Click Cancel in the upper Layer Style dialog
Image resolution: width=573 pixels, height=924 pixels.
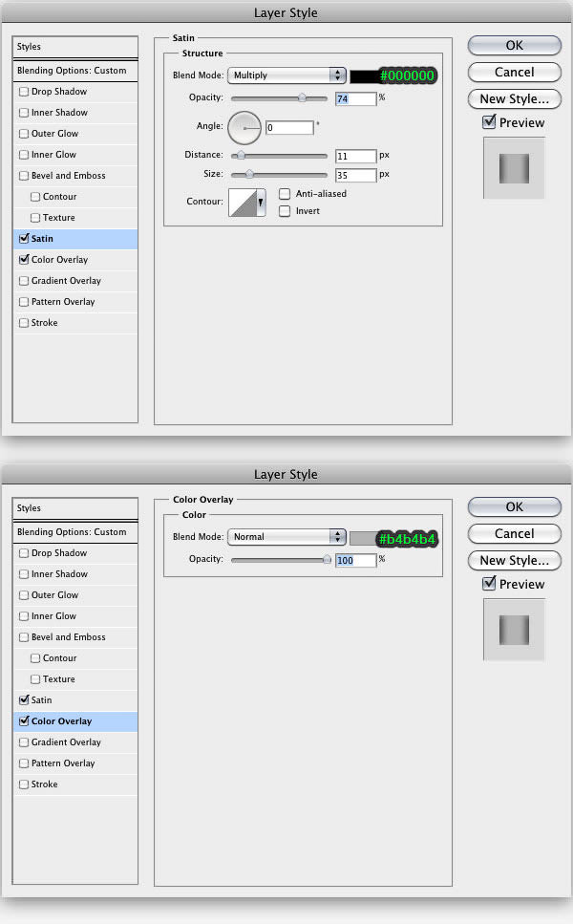[515, 72]
